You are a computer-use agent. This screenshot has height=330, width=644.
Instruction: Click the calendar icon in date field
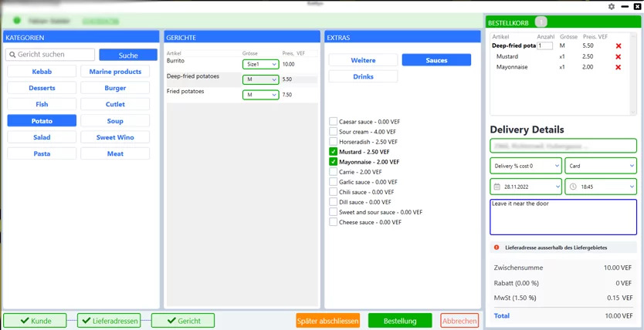pyautogui.click(x=497, y=187)
